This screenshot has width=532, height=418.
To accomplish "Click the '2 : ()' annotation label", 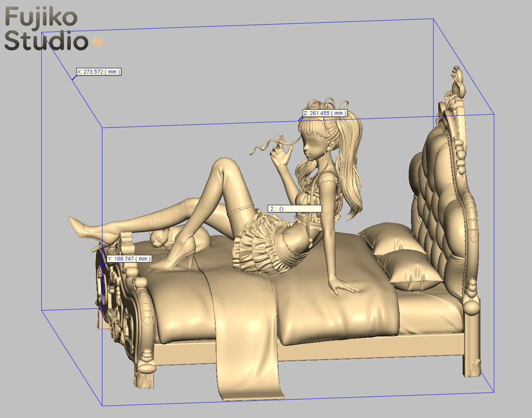I will pyautogui.click(x=295, y=209).
